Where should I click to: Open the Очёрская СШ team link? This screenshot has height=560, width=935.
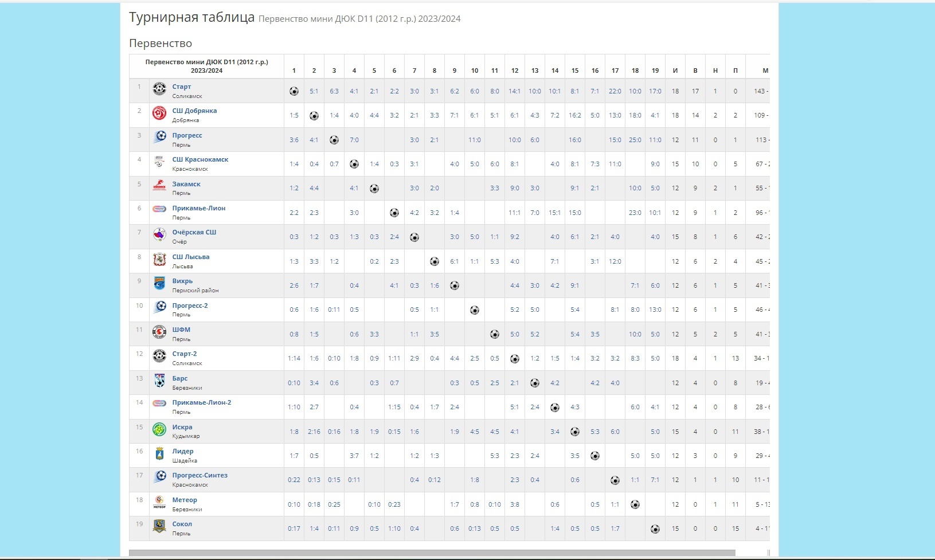click(194, 232)
